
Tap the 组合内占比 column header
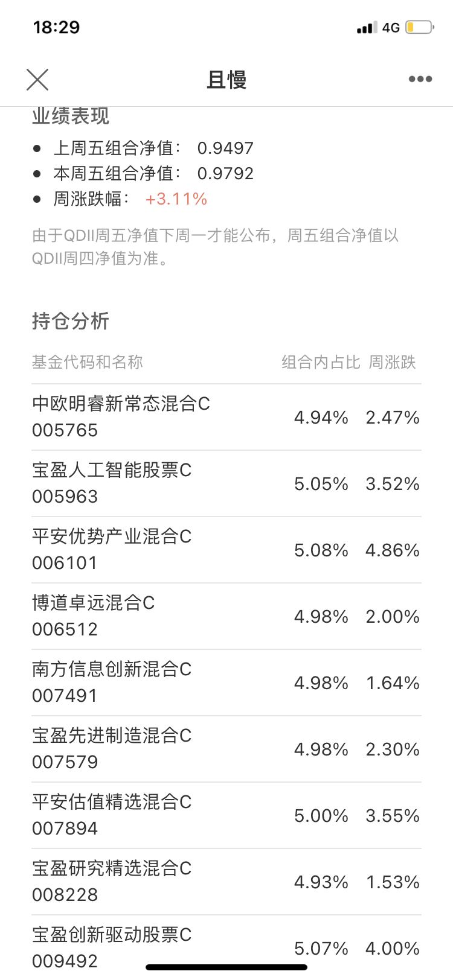pos(321,362)
